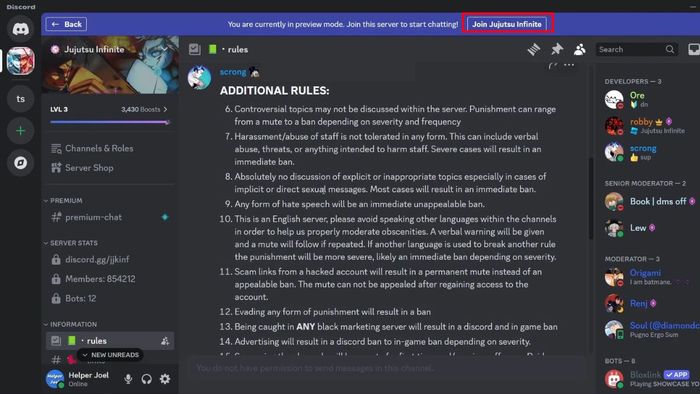Toggle microphone mute

pos(128,379)
